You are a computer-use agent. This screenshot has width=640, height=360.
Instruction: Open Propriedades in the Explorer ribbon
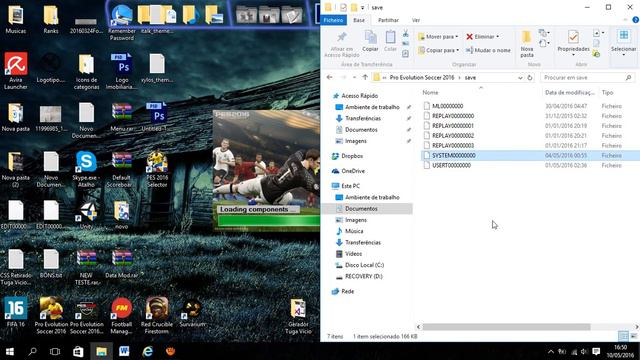click(x=573, y=42)
